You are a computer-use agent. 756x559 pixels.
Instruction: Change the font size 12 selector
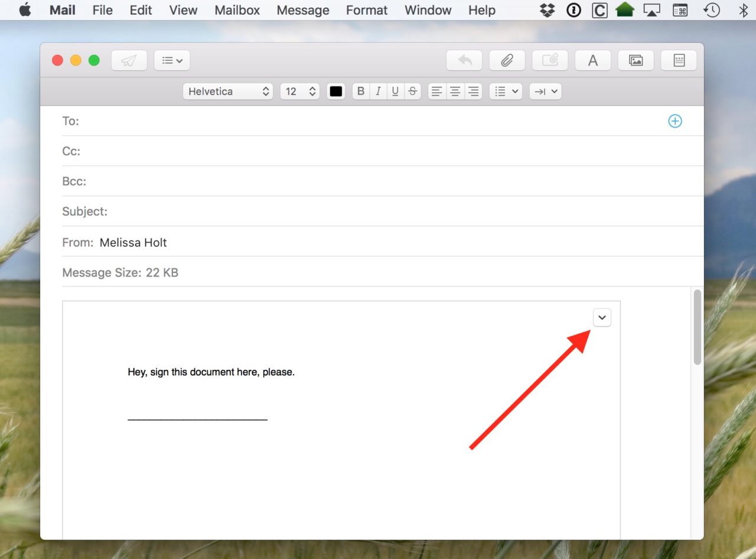[300, 91]
